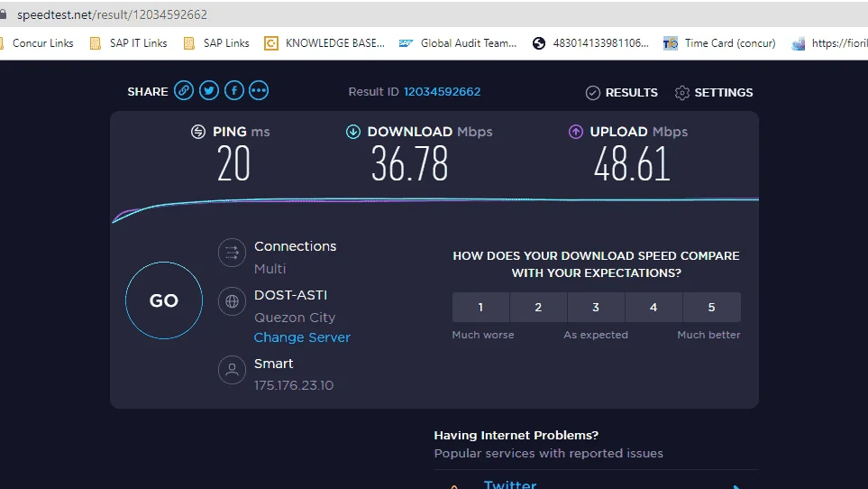Click the Connections mode icon
The image size is (868, 489).
tap(232, 254)
